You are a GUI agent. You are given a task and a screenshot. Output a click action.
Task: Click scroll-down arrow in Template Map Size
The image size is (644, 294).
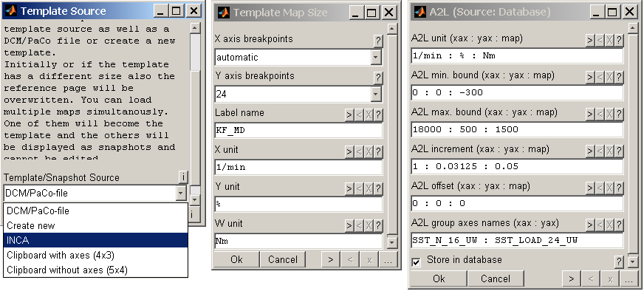tap(392, 243)
